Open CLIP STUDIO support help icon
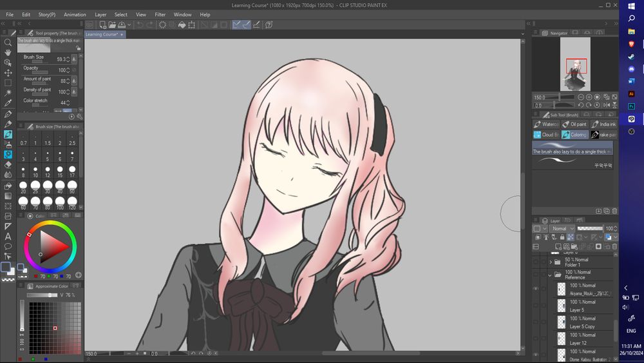Screen dimensions: 644x363 (269, 25)
